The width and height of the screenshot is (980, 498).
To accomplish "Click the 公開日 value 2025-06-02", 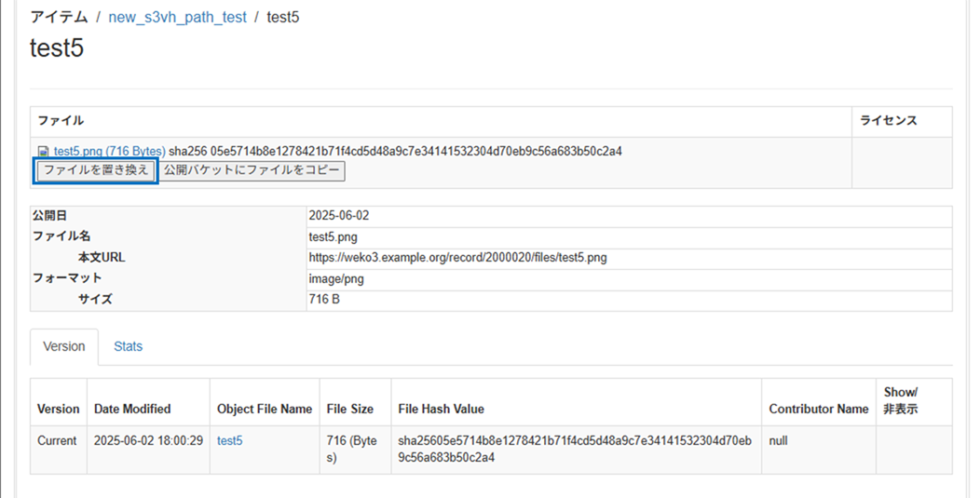I will pyautogui.click(x=339, y=216).
